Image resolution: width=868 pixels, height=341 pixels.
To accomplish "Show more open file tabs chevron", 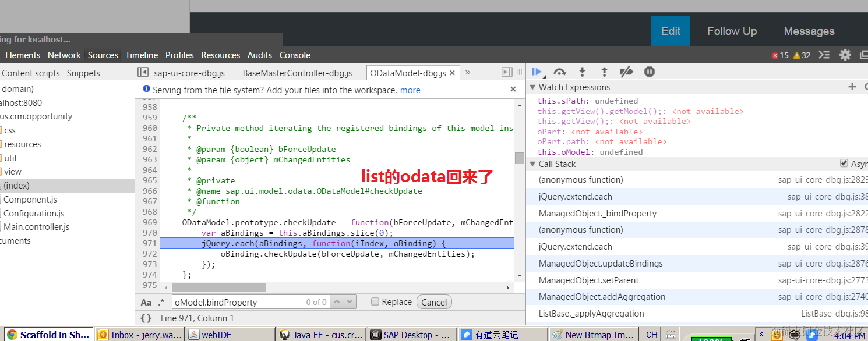I will (x=467, y=72).
